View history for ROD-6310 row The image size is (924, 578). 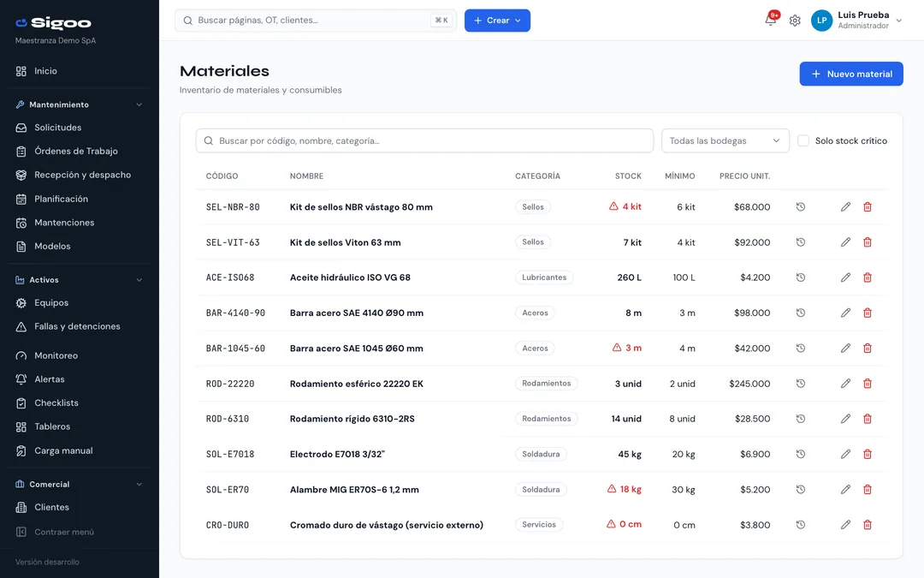(x=800, y=419)
